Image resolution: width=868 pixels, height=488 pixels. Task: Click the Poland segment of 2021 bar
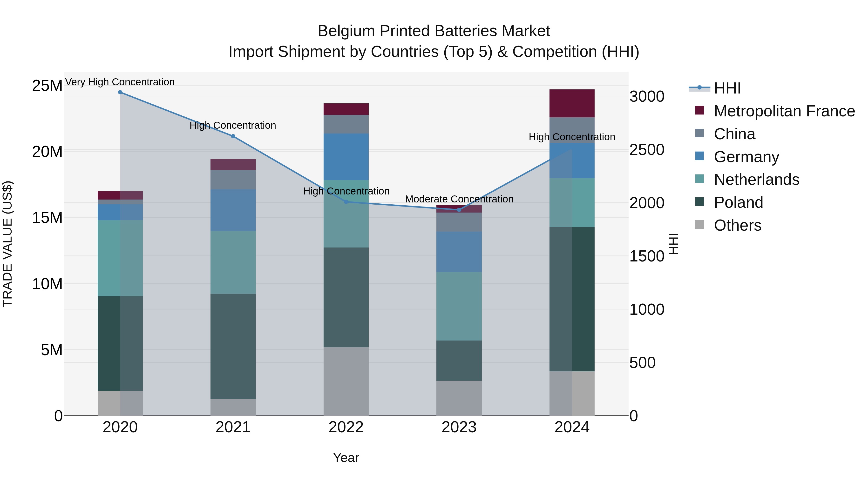pos(233,346)
